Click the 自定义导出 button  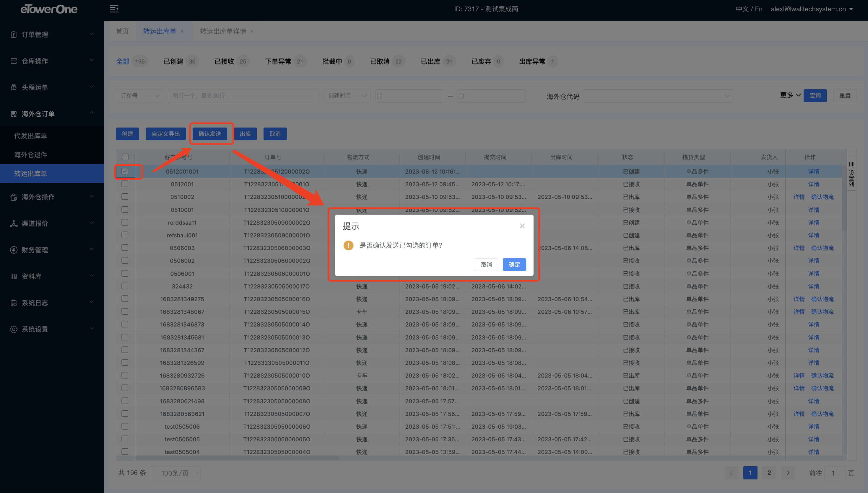[166, 134]
